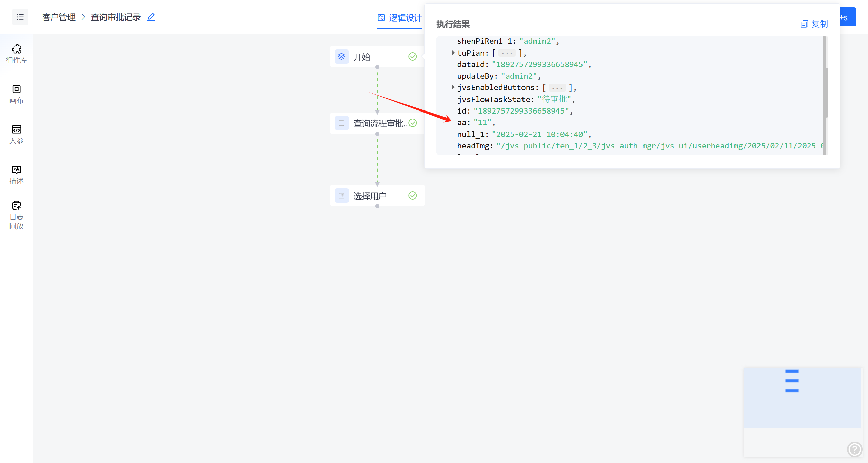868x463 pixels.
Task: Click green success checkmark on 开始 node
Action: tap(412, 57)
